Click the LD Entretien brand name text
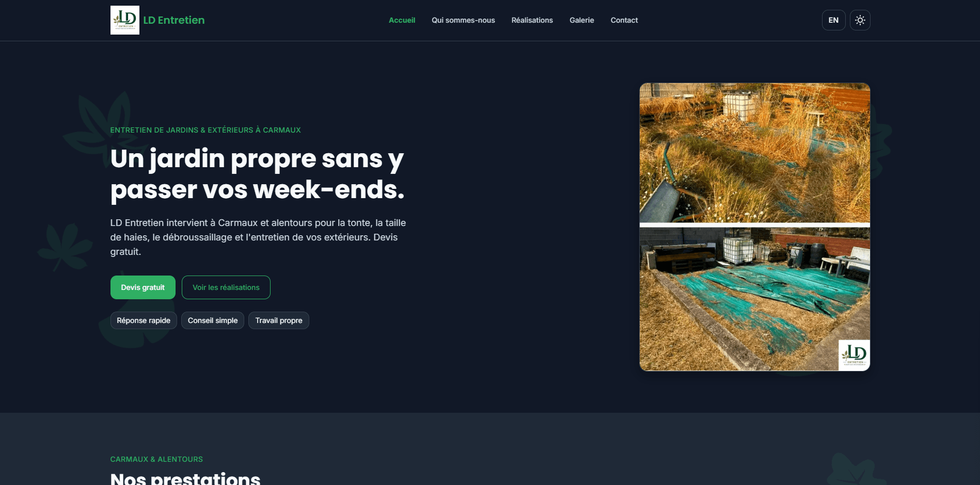The width and height of the screenshot is (980, 485). (x=173, y=20)
